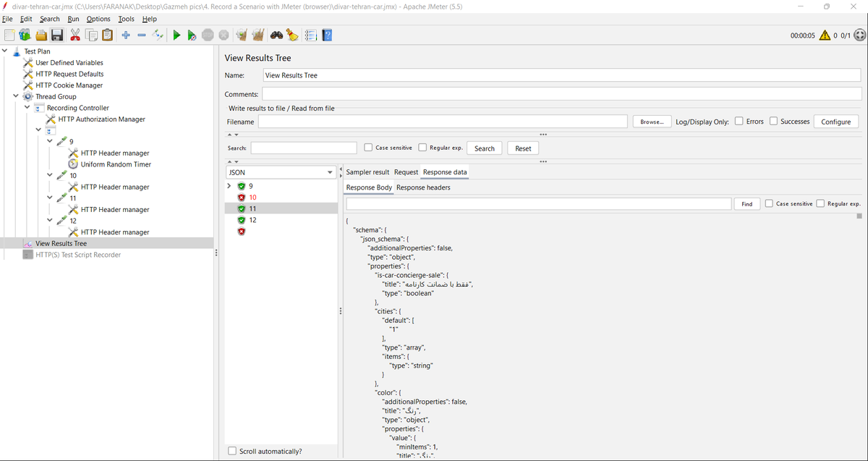Click the Open file folder icon
The height and width of the screenshot is (461, 868).
pyautogui.click(x=41, y=35)
